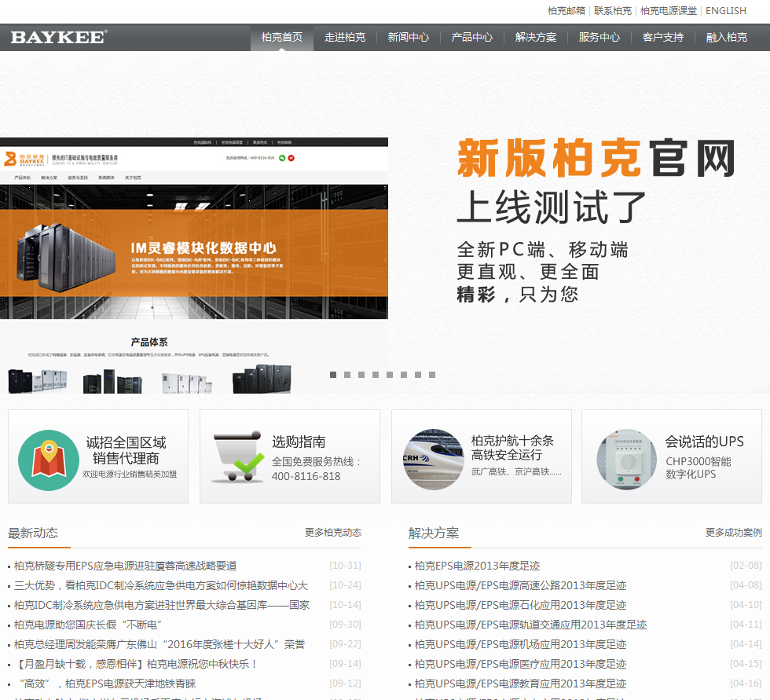The image size is (770, 700).
Task: Select the sixth carousel slide dot
Action: pyautogui.click(x=404, y=375)
